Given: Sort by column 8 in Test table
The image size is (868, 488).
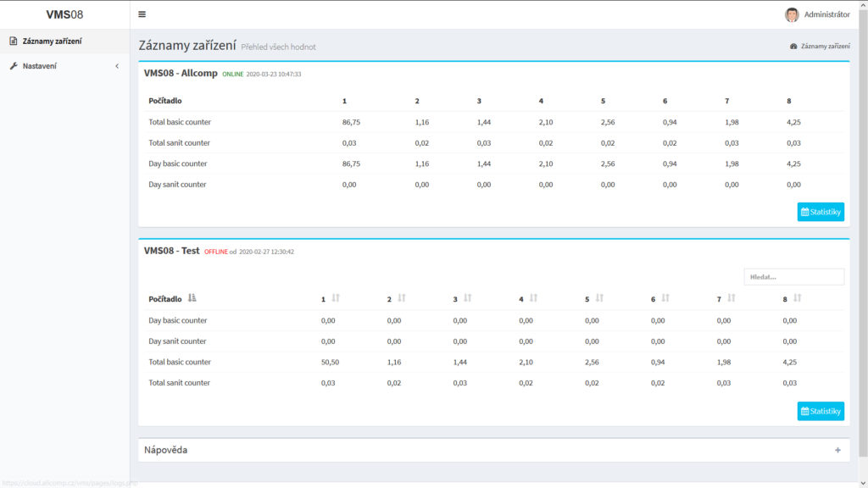Looking at the screenshot, I should [x=798, y=298].
